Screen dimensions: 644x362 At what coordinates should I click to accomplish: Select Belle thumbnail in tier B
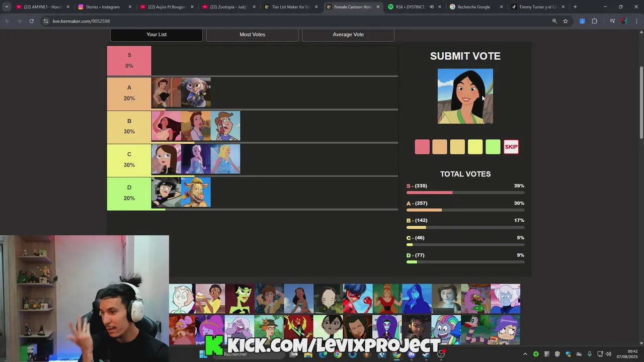tap(196, 126)
